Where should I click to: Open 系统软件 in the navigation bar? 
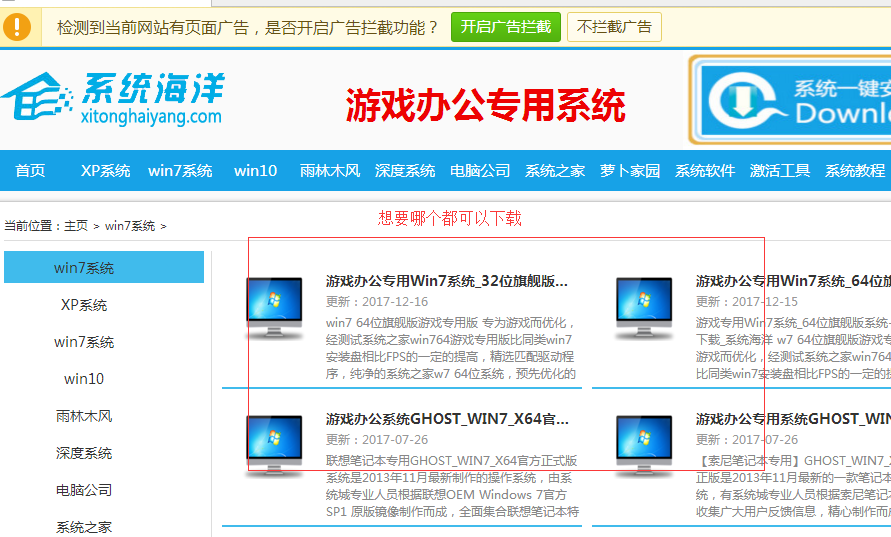[x=705, y=170]
